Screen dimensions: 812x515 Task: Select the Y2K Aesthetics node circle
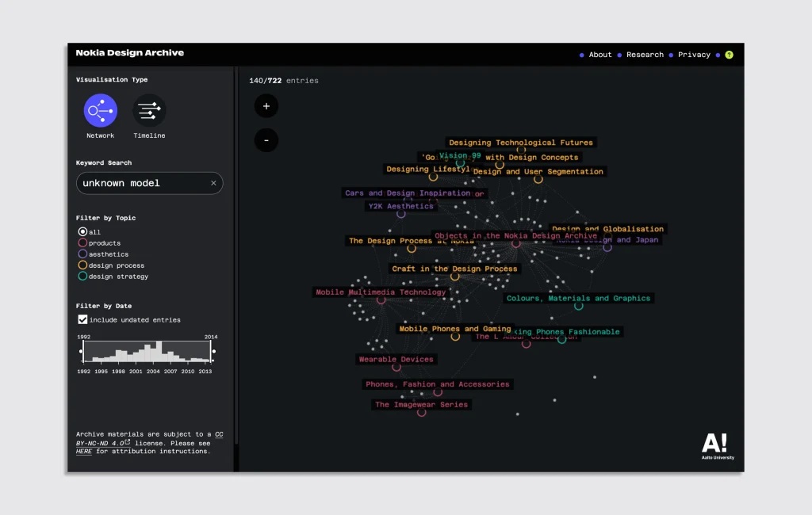point(401,214)
